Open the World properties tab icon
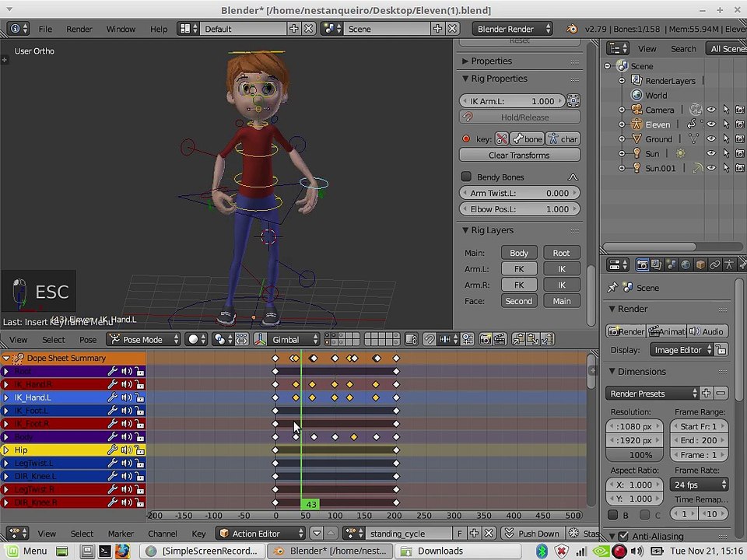 click(x=686, y=264)
